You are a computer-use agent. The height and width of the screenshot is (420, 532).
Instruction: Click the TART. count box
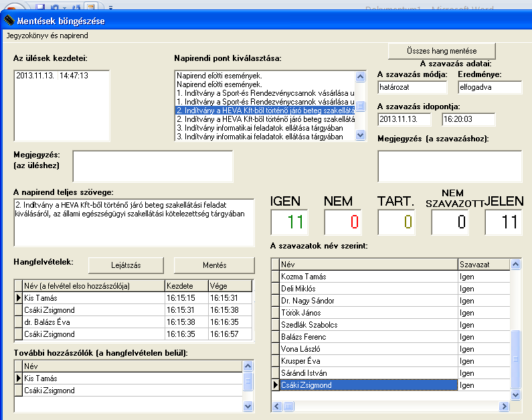(x=397, y=222)
